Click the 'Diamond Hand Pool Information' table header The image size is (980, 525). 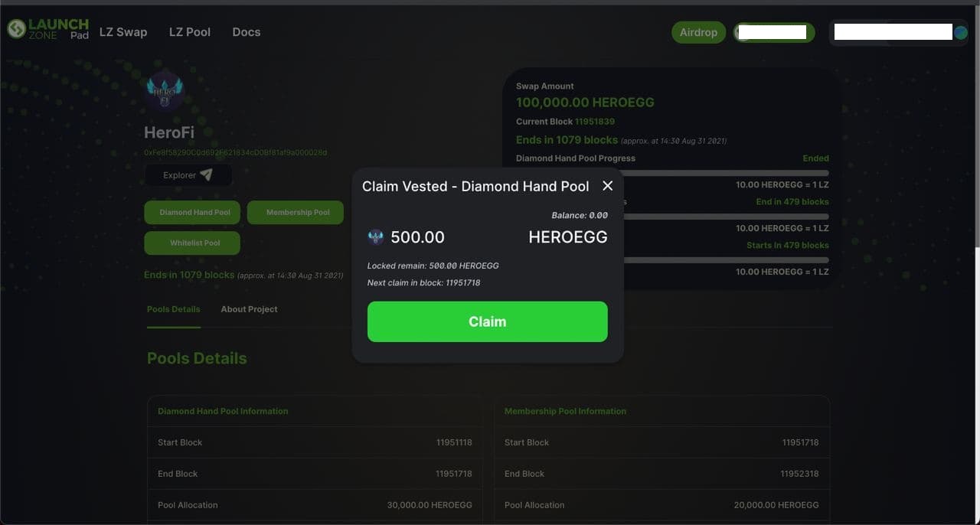(223, 411)
